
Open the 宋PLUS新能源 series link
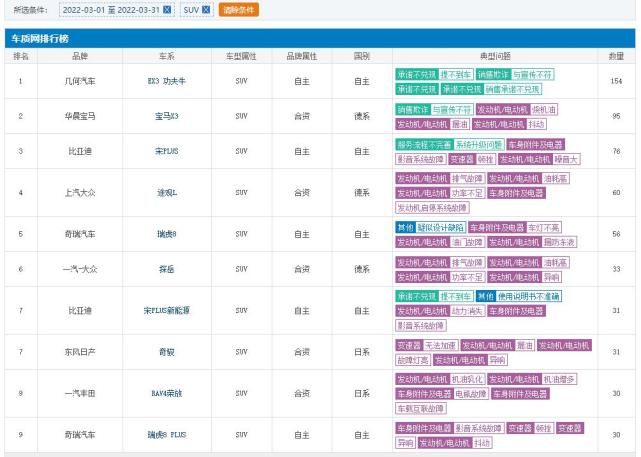[167, 311]
